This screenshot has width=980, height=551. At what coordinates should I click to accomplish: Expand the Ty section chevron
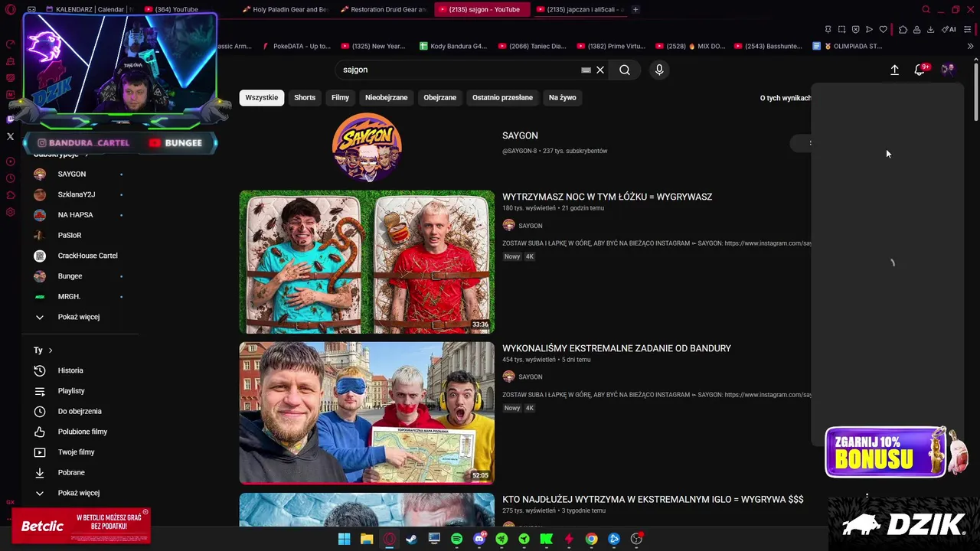(51, 350)
